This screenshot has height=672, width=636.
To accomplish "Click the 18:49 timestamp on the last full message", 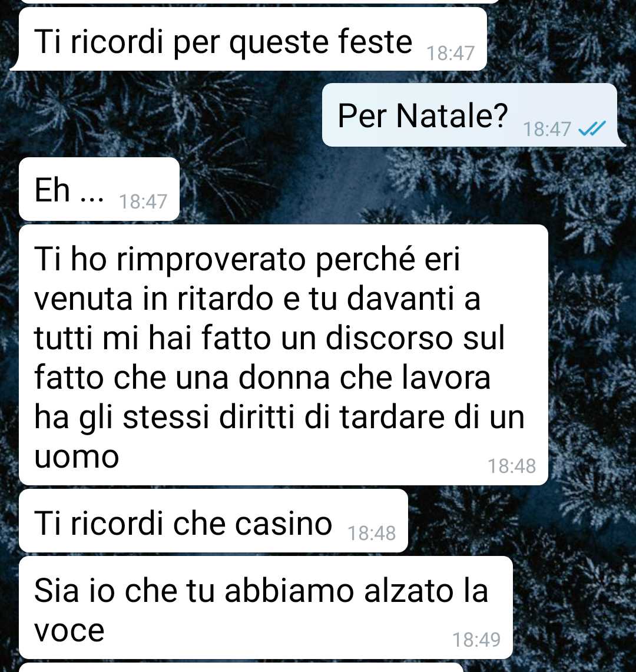I will (476, 640).
